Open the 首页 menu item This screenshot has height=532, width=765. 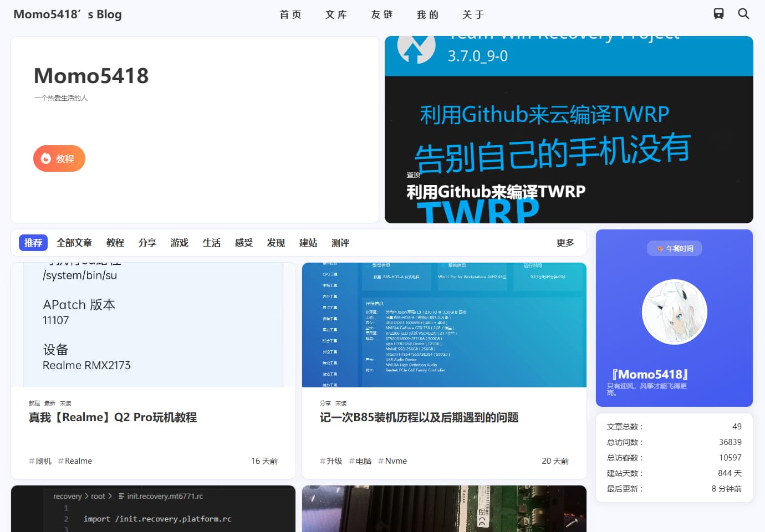[290, 14]
